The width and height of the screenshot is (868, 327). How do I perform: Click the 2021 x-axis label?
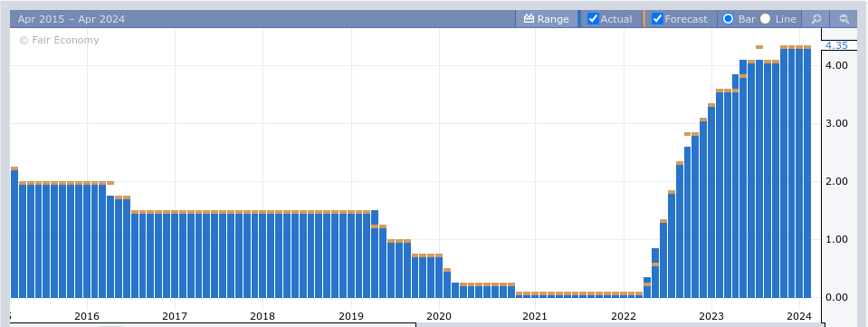tap(535, 316)
